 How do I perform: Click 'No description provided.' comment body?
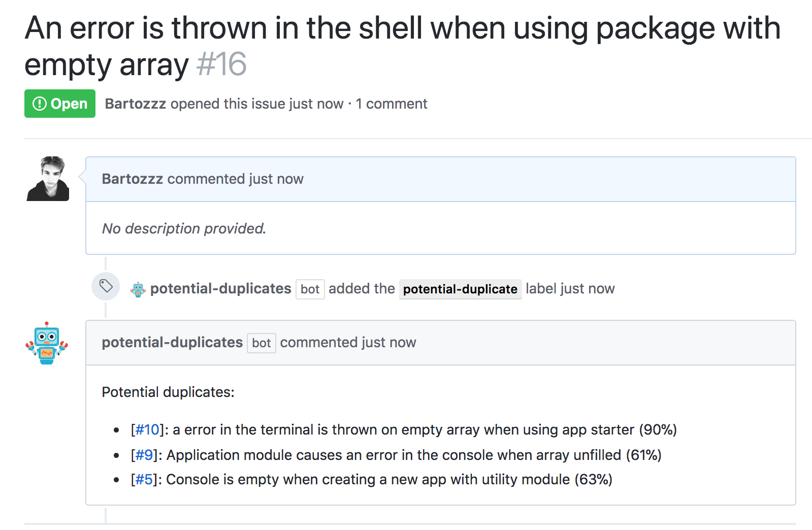click(184, 228)
